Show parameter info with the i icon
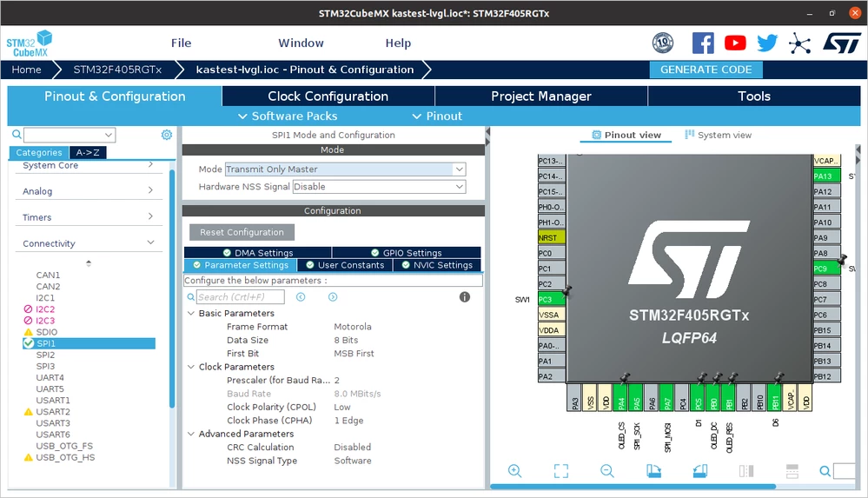Viewport: 868px width, 498px height. pyautogui.click(x=465, y=297)
